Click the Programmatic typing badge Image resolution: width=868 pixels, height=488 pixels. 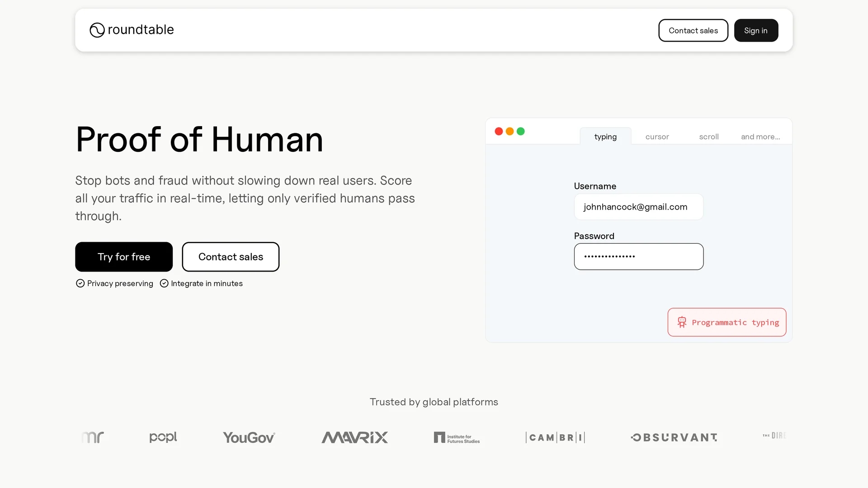tap(727, 322)
